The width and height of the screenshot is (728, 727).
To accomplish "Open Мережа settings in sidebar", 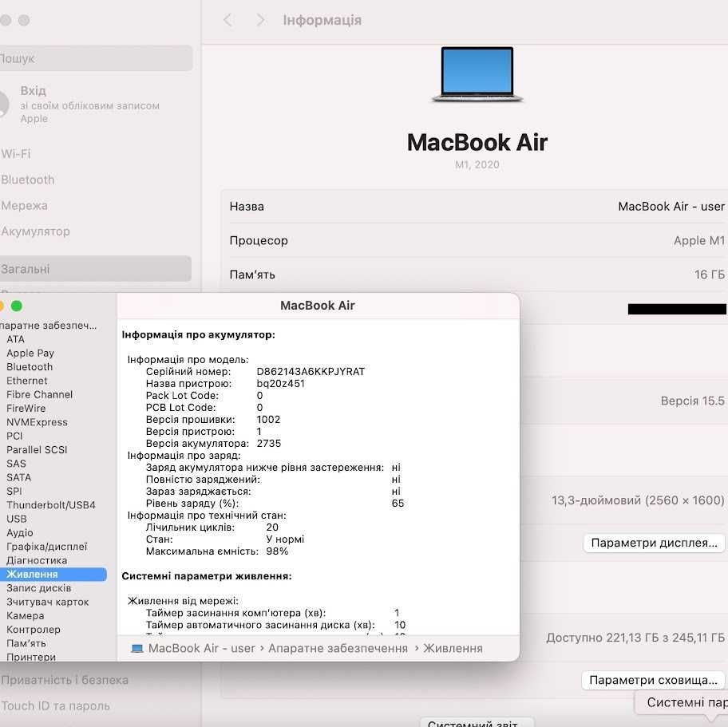I will coord(24,206).
